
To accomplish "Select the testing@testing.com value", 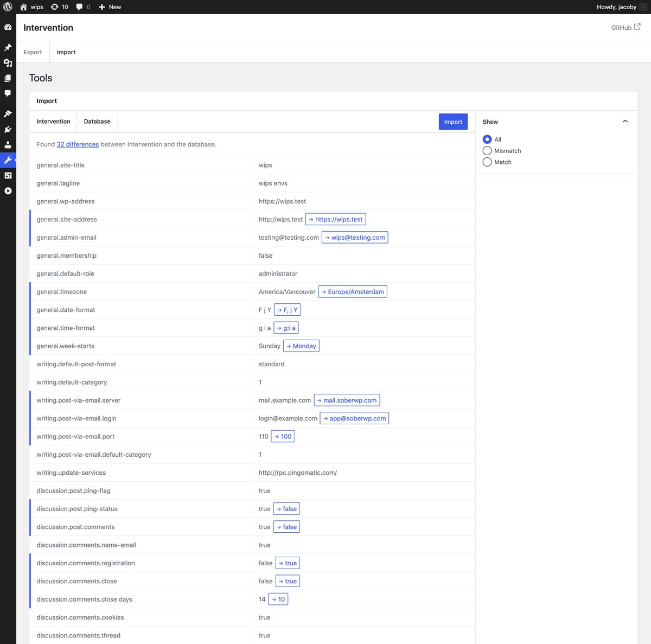I will 289,238.
